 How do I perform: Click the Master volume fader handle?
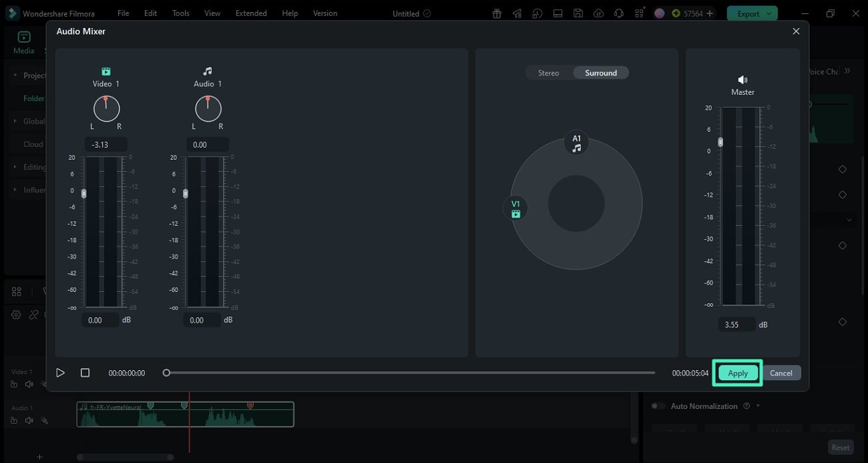(720, 142)
